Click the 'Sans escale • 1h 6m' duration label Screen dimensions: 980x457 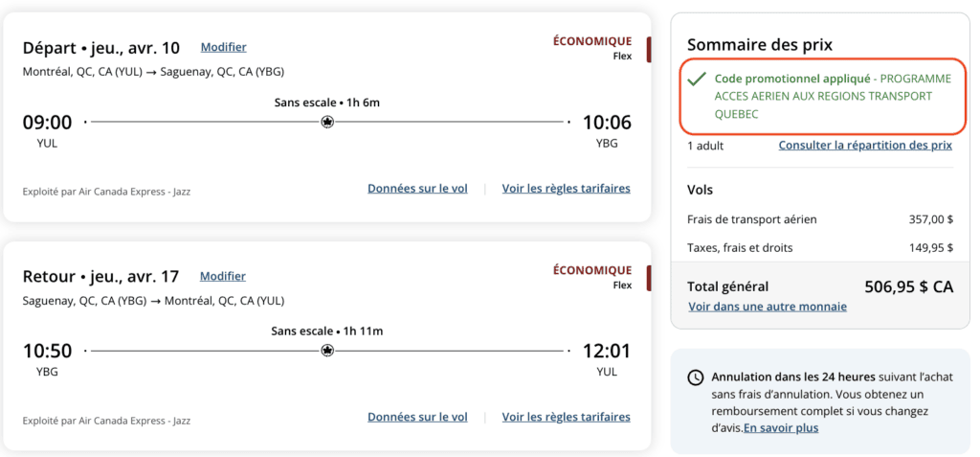click(326, 103)
